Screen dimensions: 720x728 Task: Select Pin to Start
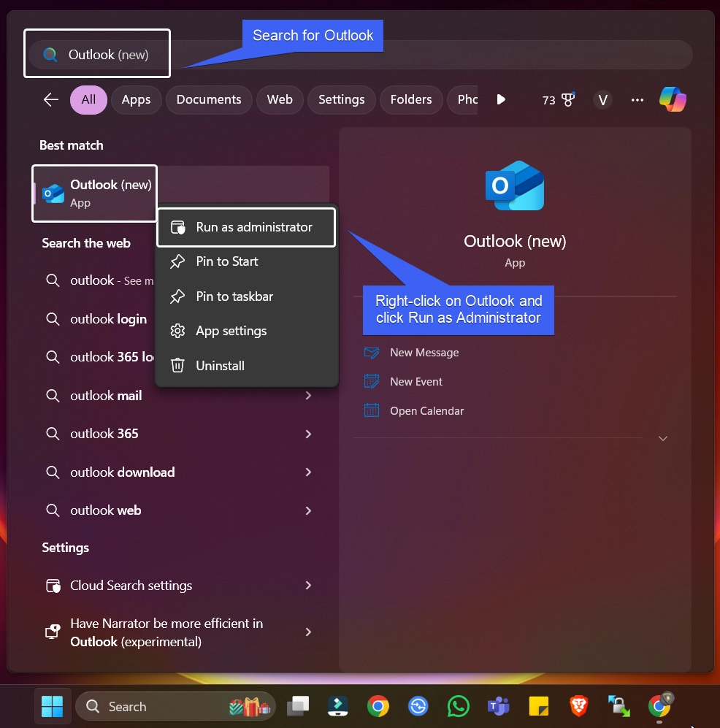click(246, 261)
